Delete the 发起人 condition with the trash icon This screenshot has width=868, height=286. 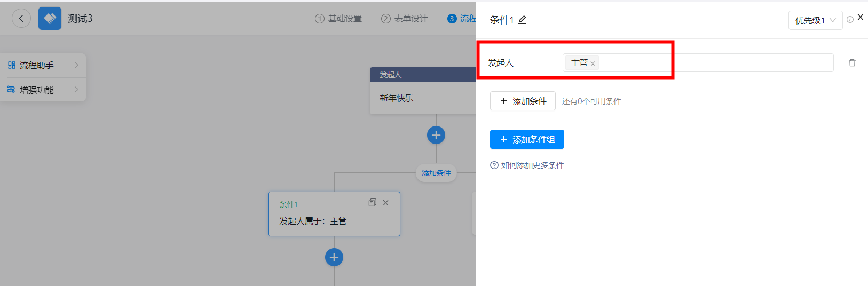(x=852, y=63)
